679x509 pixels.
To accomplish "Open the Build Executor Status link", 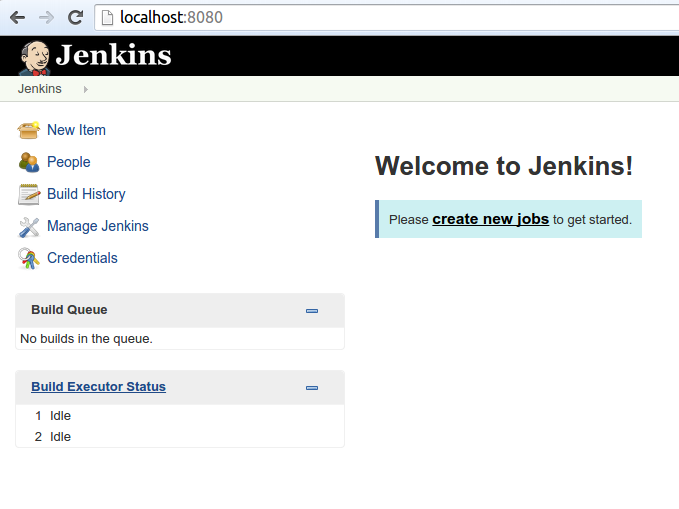I will (x=98, y=386).
